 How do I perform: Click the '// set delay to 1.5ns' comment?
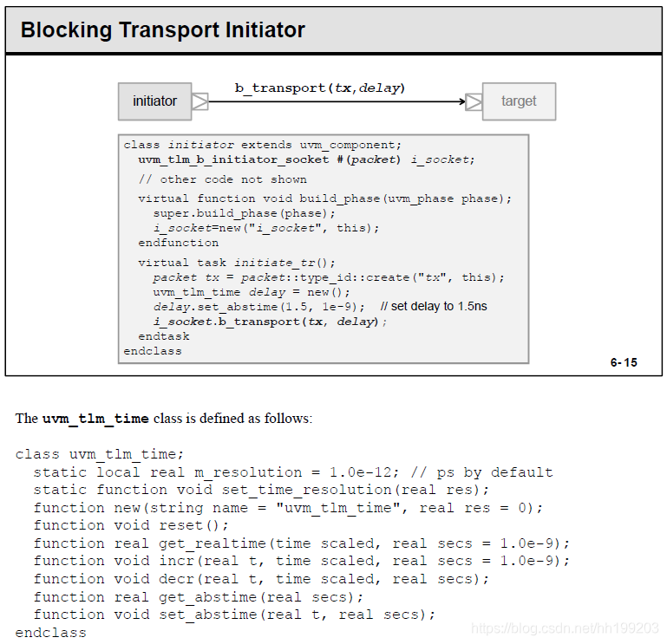[x=434, y=307]
